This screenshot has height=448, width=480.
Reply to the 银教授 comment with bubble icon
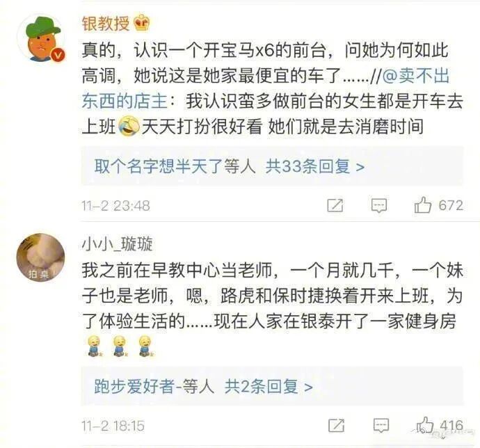pos(379,205)
